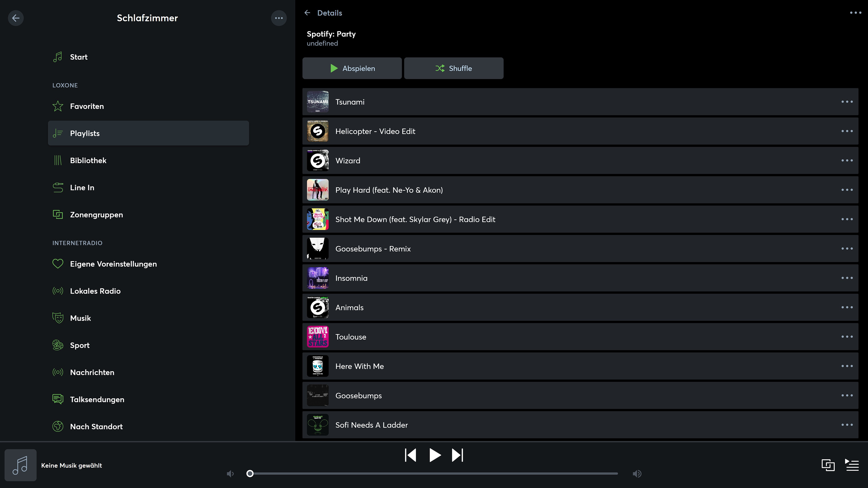Screen dimensions: 868x488
Task: Play Helicopter - Video Edit
Action: click(580, 131)
